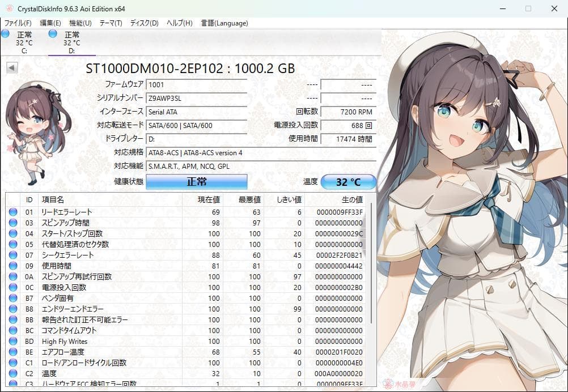Click the blue indicator beside 使用時間

12,265
